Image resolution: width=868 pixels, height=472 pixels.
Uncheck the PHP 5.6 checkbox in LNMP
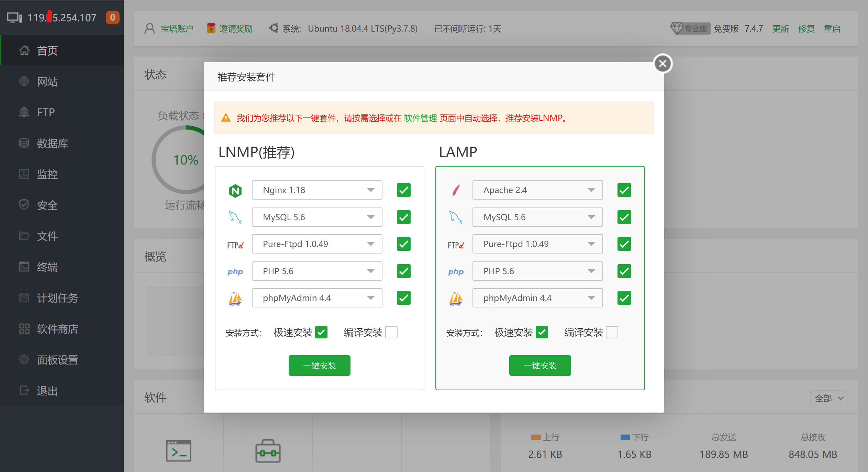point(404,271)
